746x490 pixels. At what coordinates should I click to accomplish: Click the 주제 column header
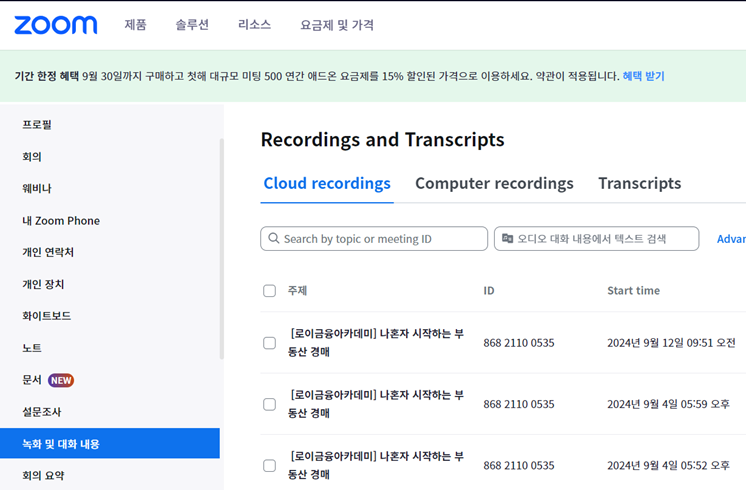[297, 291]
